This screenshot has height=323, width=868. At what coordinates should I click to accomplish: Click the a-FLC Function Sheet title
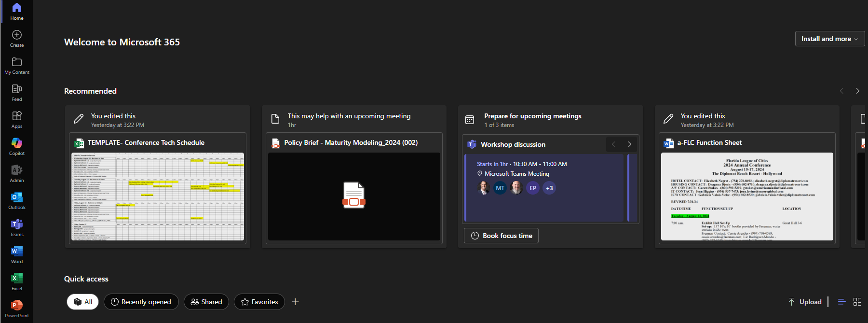tap(709, 142)
